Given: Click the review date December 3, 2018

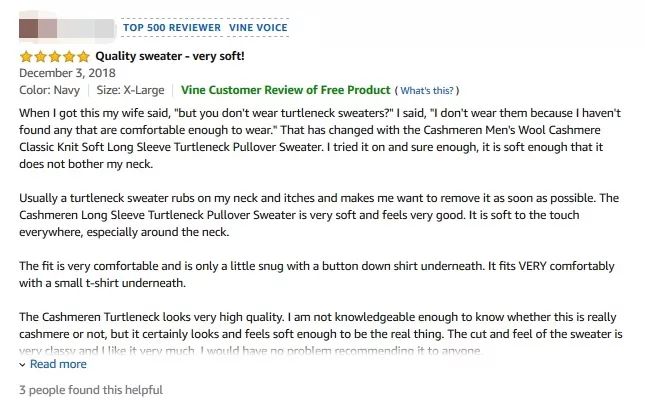Looking at the screenshot, I should click(x=67, y=73).
